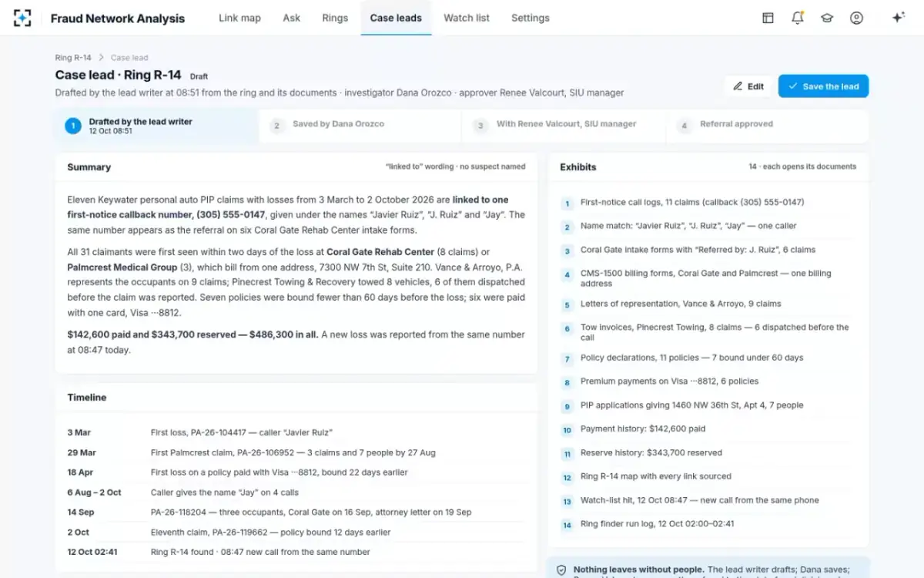Viewport: 924px width, 578px height.
Task: Open the Tow invoices, Pinecrest Towing exhibit
Action: pyautogui.click(x=708, y=332)
